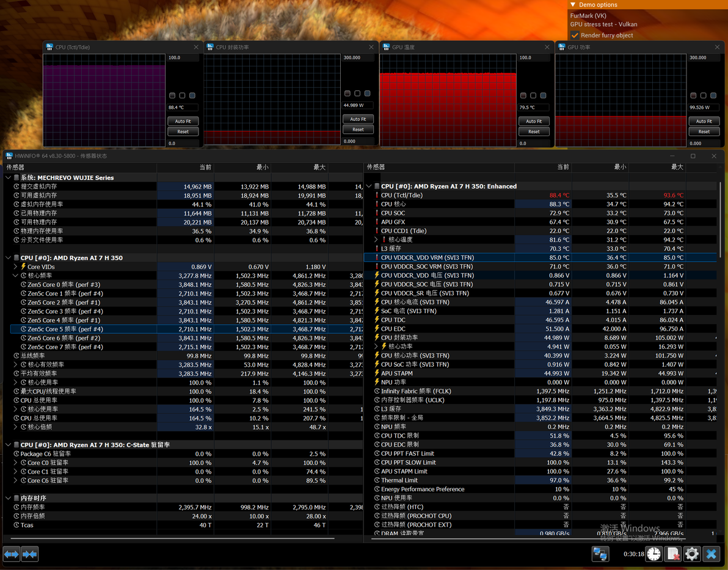The image size is (728, 570).
Task: Click the clock icon beside Thermal Limit row
Action: click(x=377, y=480)
